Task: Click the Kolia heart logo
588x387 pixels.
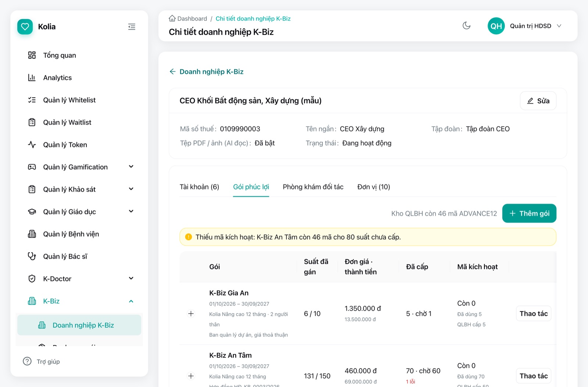Action: [x=25, y=27]
